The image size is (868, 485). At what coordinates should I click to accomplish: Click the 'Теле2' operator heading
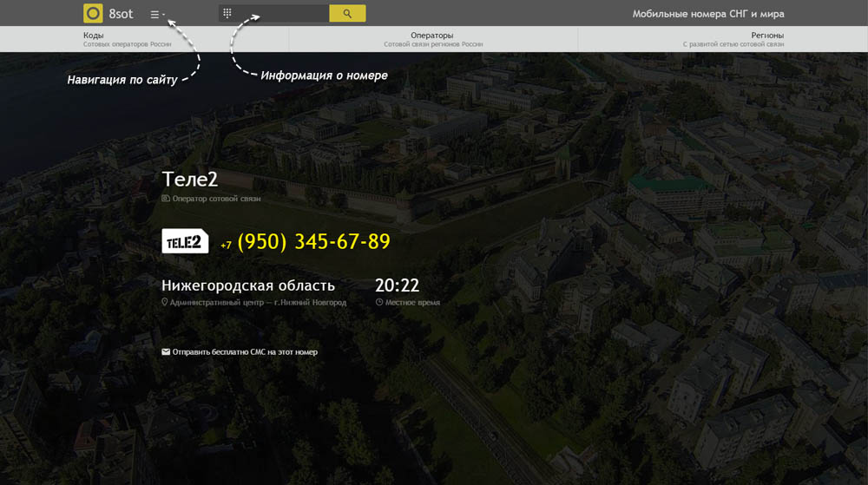coord(190,180)
